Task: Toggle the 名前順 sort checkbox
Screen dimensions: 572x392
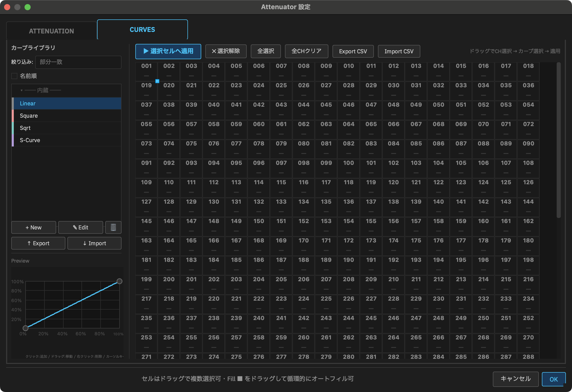Action: [x=14, y=76]
